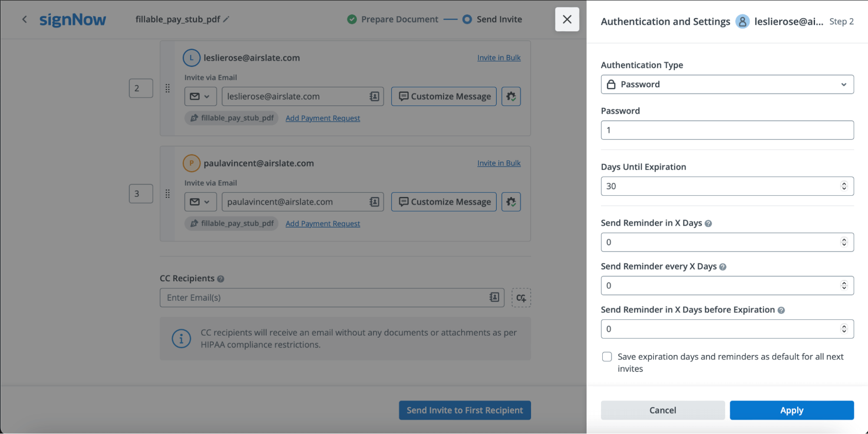
Task: Click the pencil icon to rename fillable_pay_stub_pdf
Action: pos(226,19)
